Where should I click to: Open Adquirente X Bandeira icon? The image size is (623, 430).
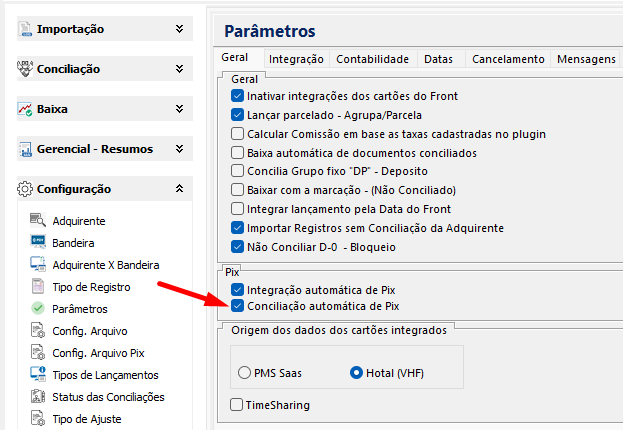click(x=38, y=265)
